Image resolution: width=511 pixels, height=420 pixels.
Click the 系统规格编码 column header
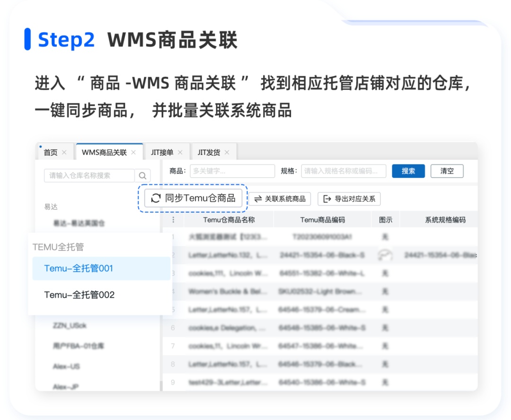(x=445, y=220)
